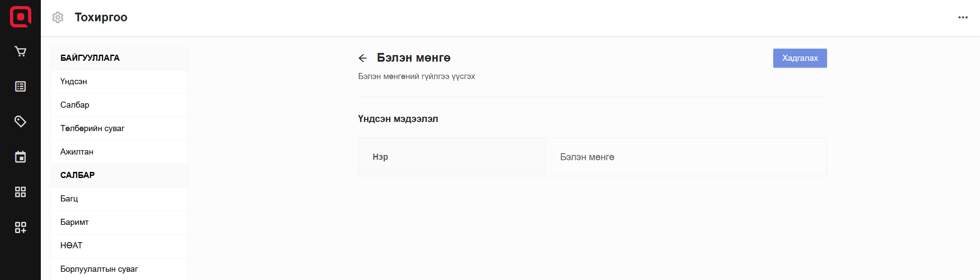The image size is (980, 280).
Task: Open Төлбөрийн суваг settings
Action: 93,128
